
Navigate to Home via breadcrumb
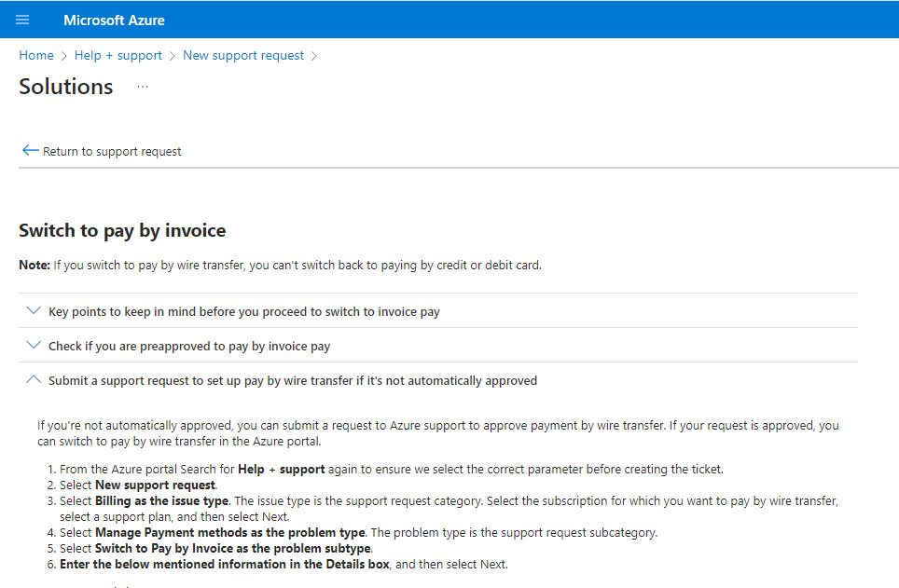[x=36, y=55]
